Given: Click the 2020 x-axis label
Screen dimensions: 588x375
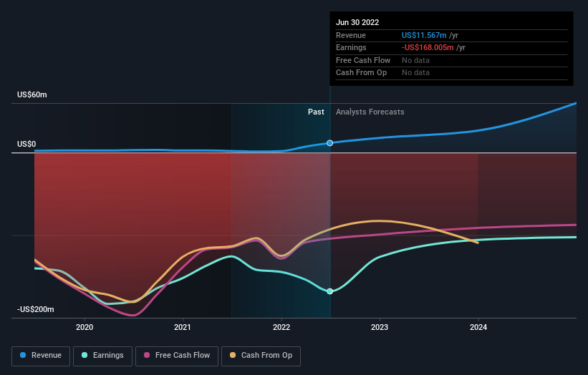Looking at the screenshot, I should (x=85, y=327).
